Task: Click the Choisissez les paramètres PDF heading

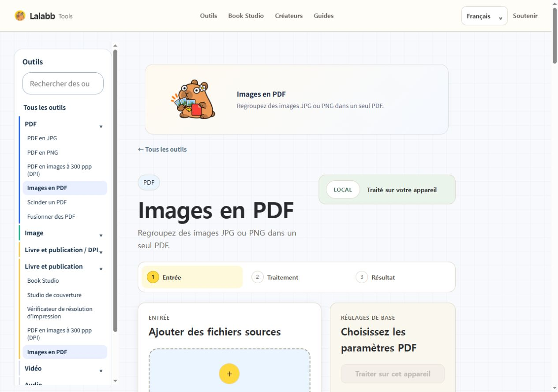Action: (x=379, y=340)
